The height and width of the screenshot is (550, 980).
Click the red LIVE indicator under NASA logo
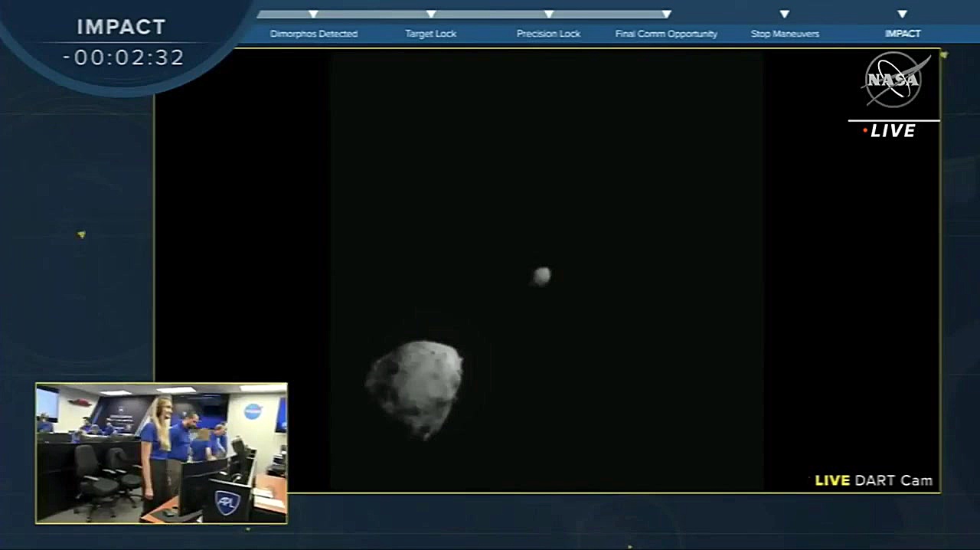pyautogui.click(x=889, y=131)
